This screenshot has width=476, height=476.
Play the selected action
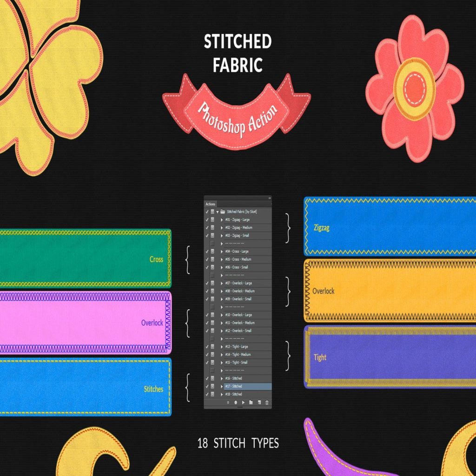tap(243, 403)
